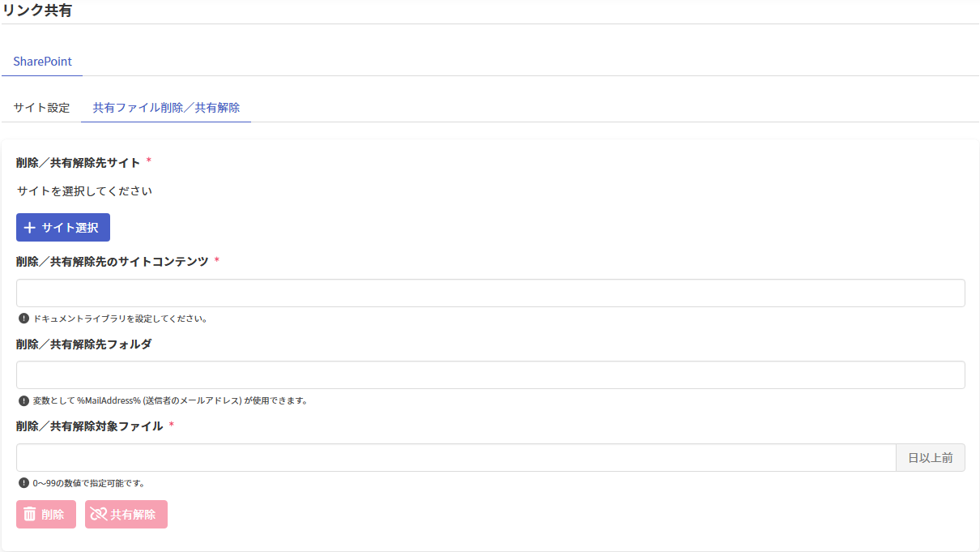Click the 日以上前 suffix label
Viewport: 980px width, 552px height.
[x=930, y=458]
